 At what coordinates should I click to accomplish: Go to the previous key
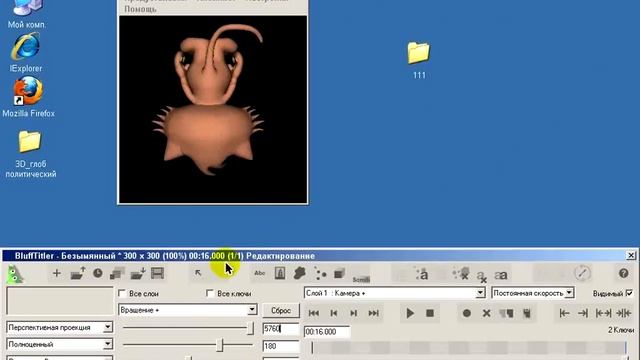tap(333, 313)
